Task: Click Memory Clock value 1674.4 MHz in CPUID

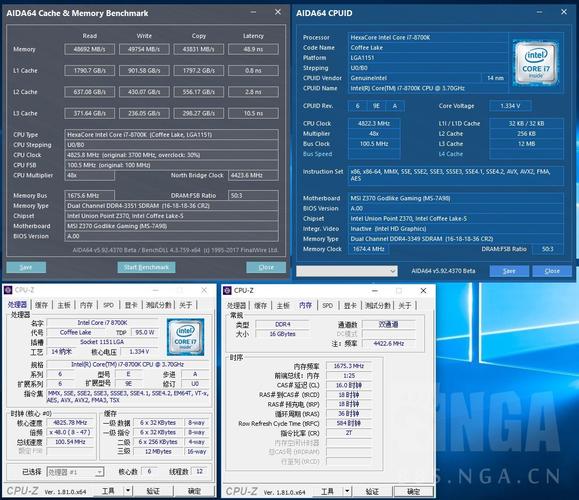Action: [x=368, y=249]
